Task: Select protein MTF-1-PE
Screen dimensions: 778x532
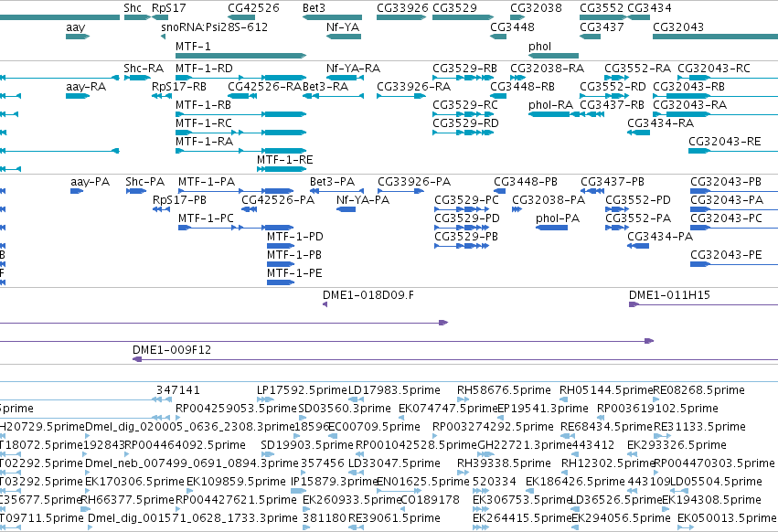Action: tap(281, 282)
